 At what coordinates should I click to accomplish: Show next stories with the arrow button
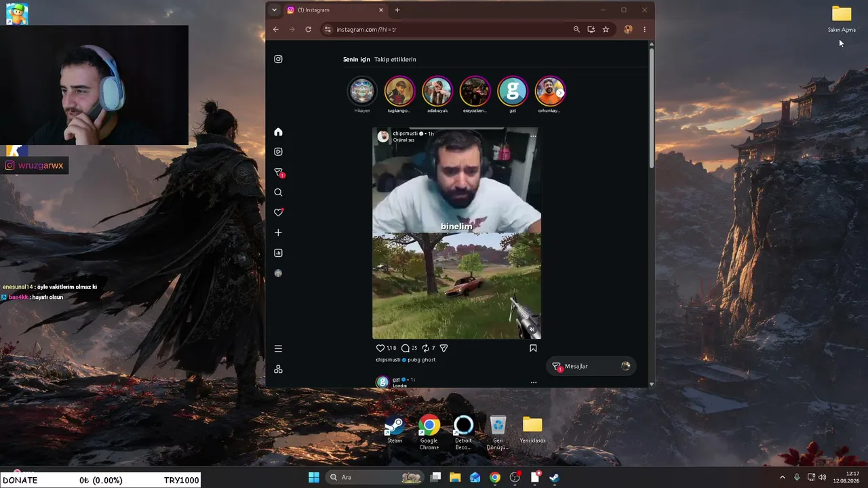click(x=560, y=93)
